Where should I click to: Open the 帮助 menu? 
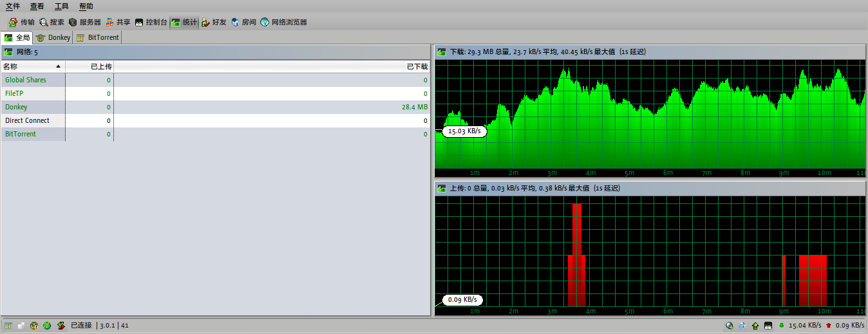point(86,6)
